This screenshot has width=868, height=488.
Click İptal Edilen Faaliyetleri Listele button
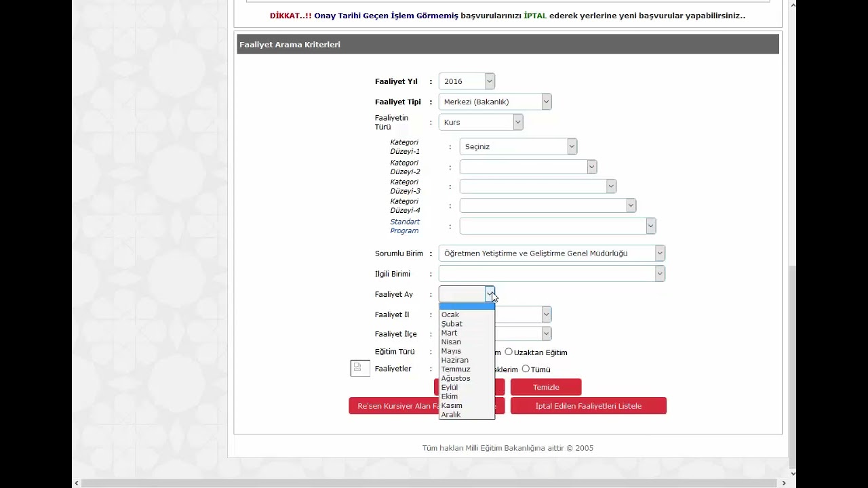click(589, 406)
